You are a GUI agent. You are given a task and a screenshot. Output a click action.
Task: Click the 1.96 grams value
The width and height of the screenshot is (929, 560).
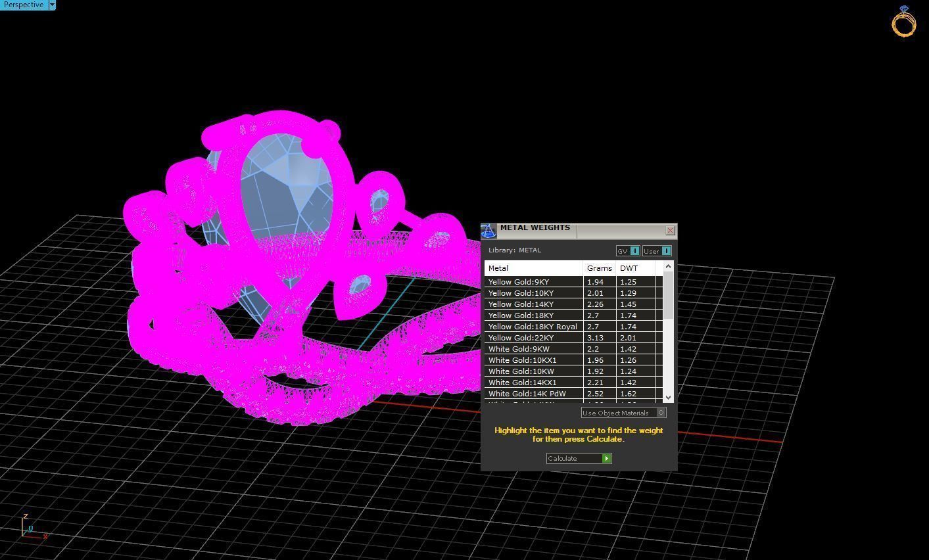(595, 360)
